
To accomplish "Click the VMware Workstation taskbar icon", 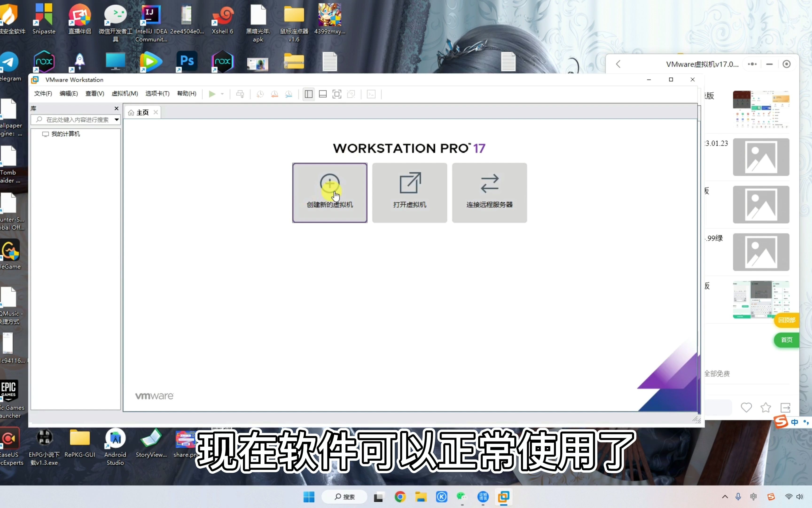I will 504,497.
